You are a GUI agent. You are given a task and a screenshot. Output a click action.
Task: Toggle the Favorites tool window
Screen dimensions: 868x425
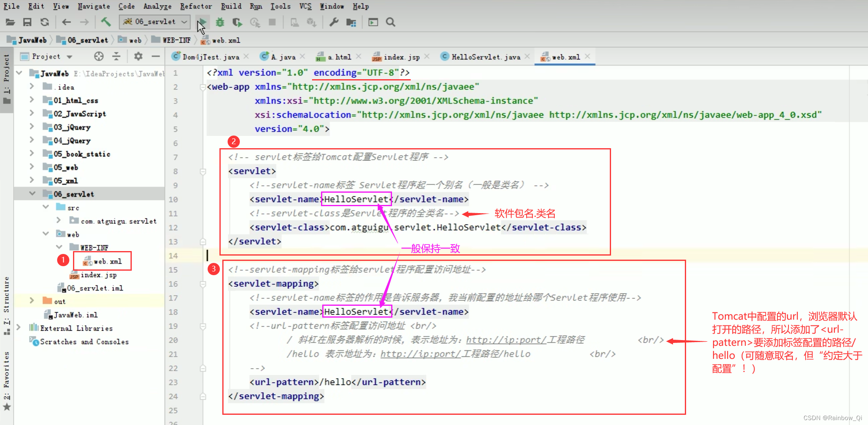pos(7,374)
